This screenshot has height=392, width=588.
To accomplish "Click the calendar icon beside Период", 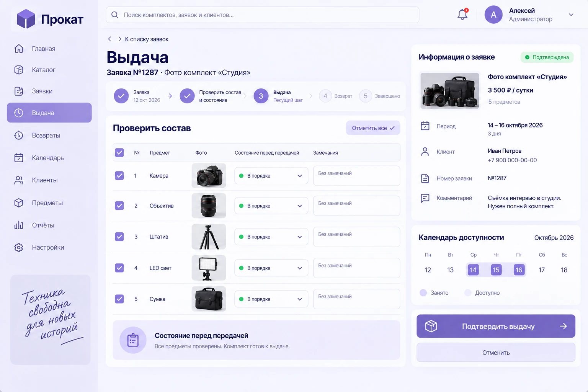I will 425,126.
